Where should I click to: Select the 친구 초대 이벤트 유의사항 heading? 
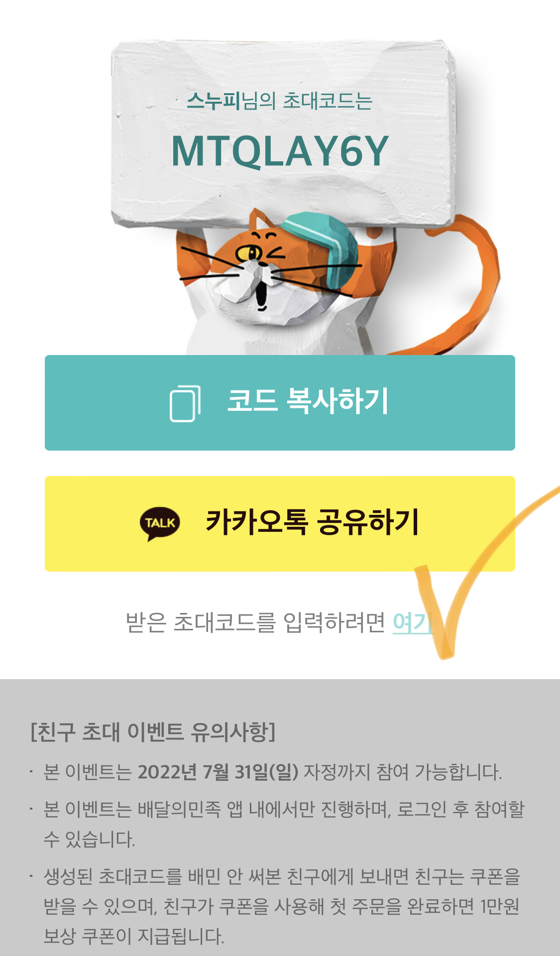pyautogui.click(x=153, y=732)
